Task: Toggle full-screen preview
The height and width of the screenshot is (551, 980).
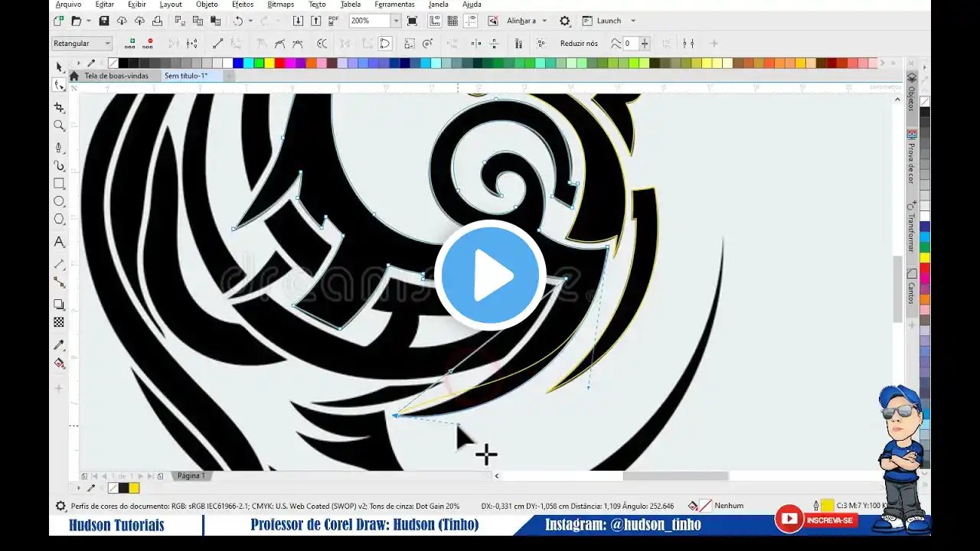Action: [x=413, y=21]
